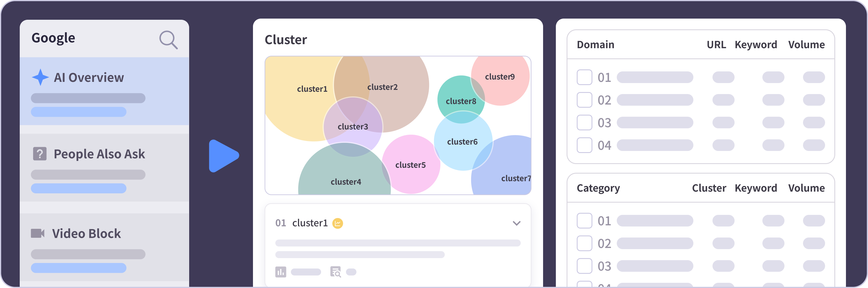Click the Google search magnifier icon
Viewport: 868px width, 288px height.
[169, 40]
